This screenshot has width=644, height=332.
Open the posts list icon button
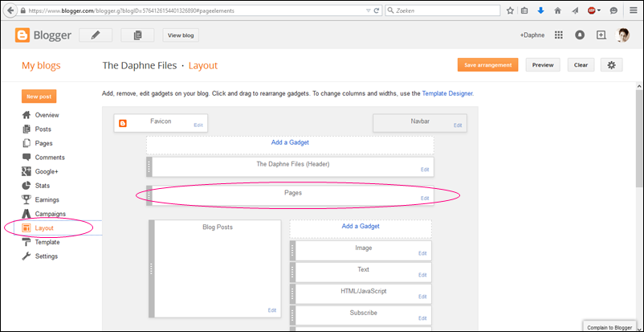137,35
